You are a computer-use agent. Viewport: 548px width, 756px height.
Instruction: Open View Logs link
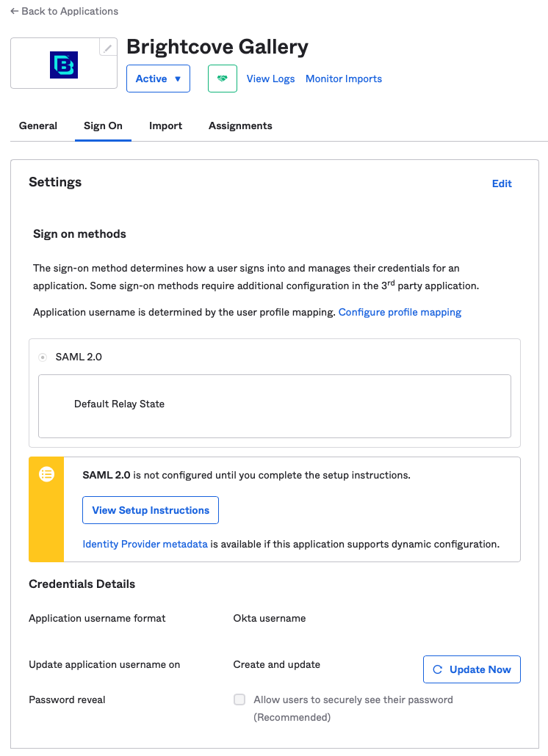tap(270, 79)
